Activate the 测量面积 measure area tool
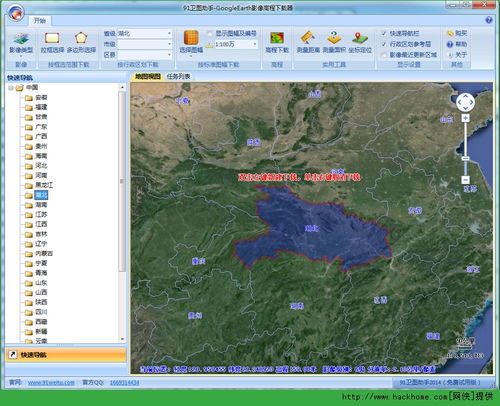 click(x=334, y=43)
